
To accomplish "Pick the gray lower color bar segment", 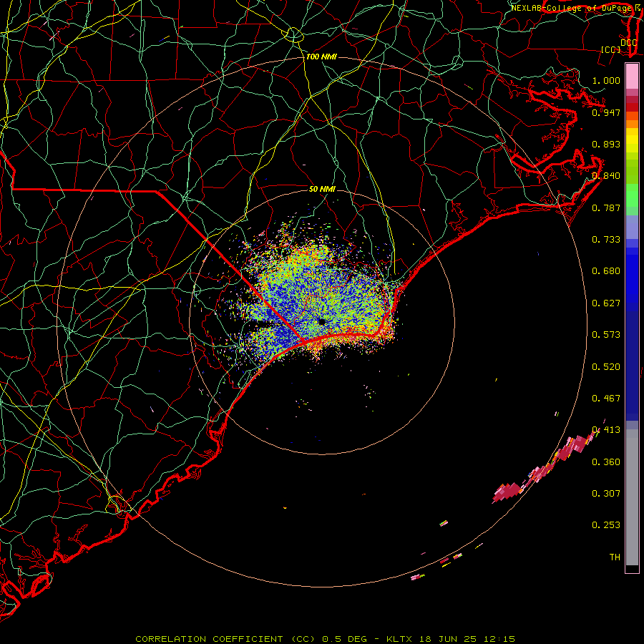I will coord(632,497).
